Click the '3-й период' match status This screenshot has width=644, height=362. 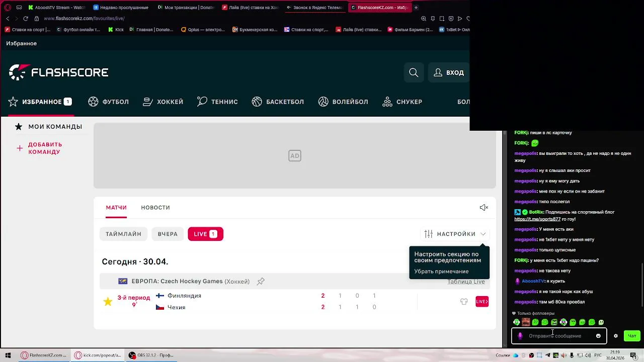click(x=134, y=298)
